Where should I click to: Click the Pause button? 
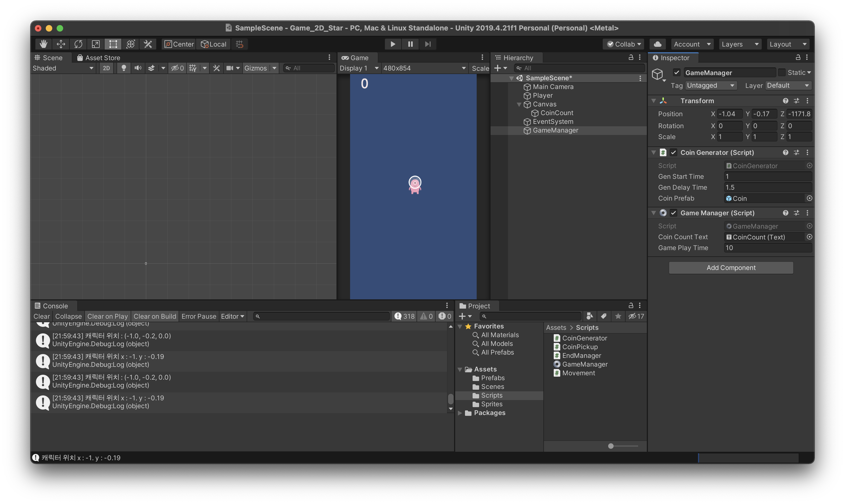point(410,44)
